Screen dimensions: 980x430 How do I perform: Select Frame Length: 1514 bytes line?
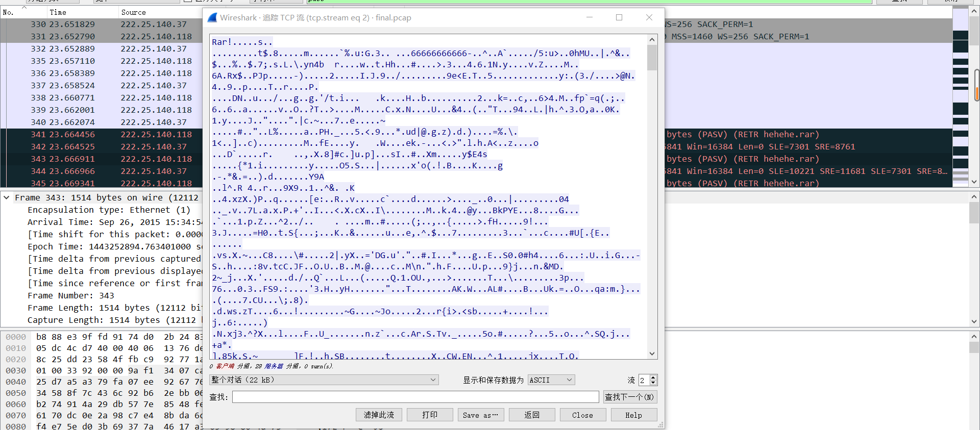tap(115, 308)
